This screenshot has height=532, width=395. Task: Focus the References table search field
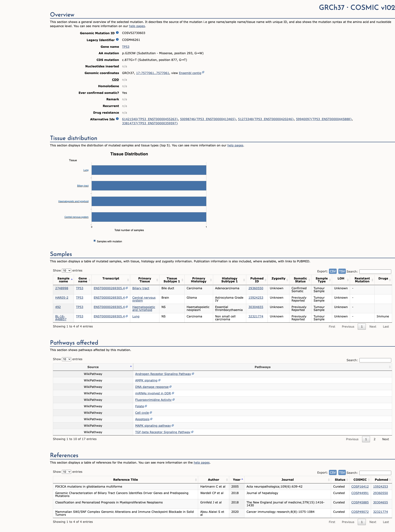[x=375, y=473]
